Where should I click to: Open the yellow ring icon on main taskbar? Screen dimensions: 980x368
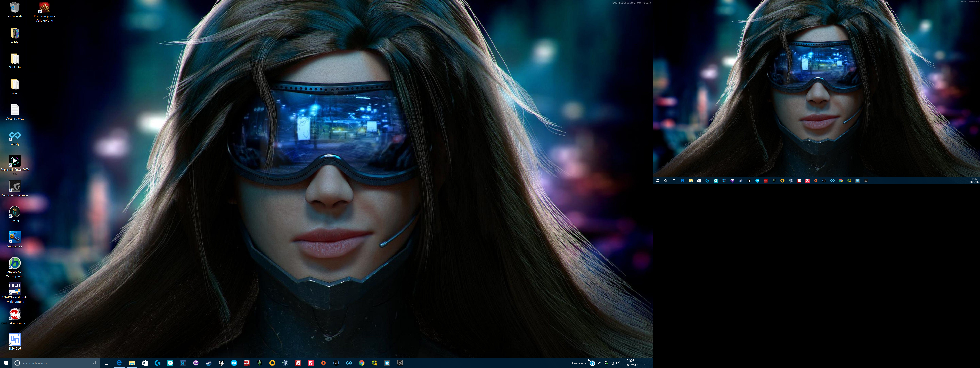(272, 363)
